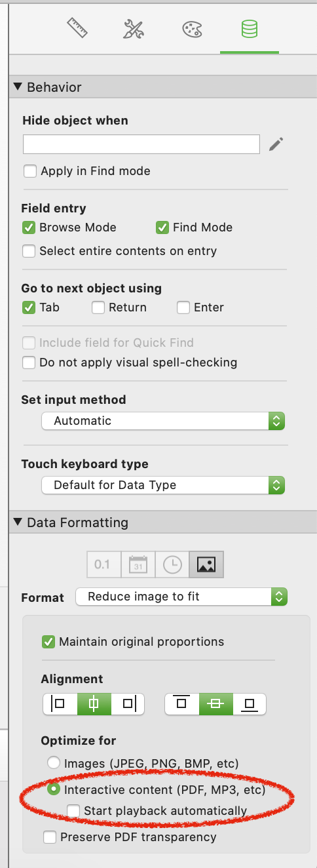Select the number data formatting icon

(103, 564)
